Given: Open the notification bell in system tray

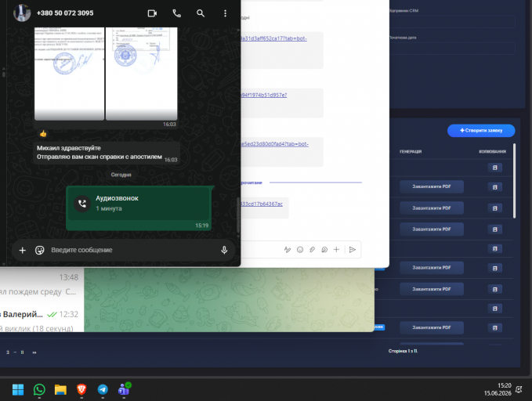Looking at the screenshot, I should (519, 389).
